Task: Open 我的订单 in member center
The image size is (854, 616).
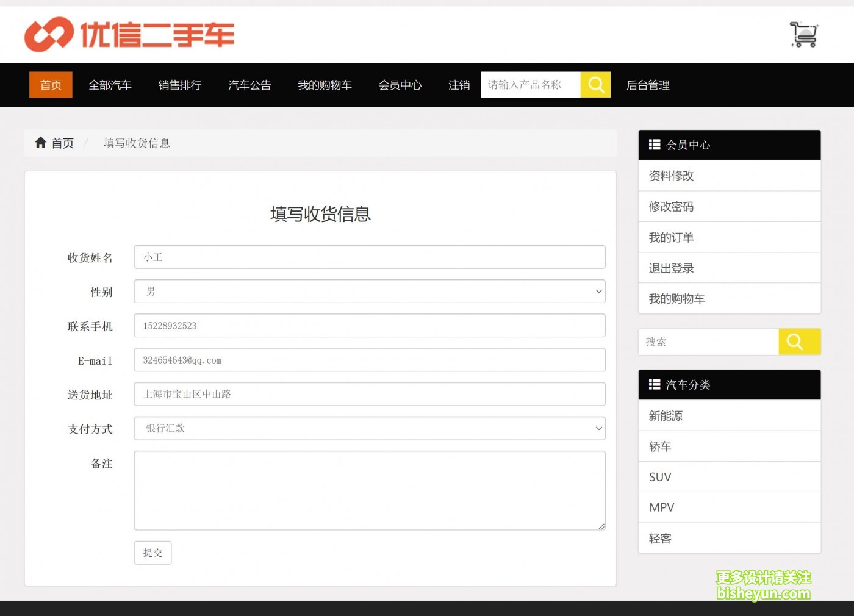Action: 671,237
